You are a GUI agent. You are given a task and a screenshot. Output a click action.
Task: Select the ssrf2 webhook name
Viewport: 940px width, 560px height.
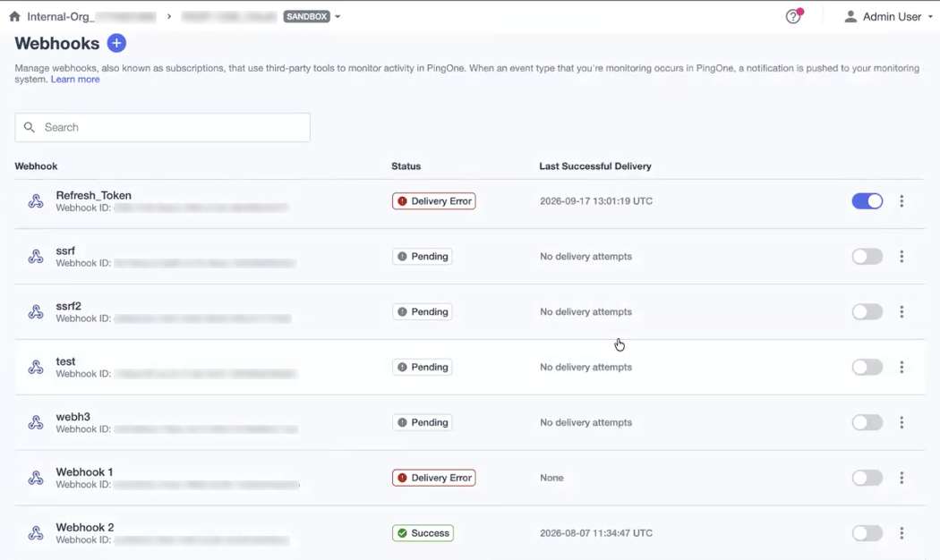[x=68, y=306]
